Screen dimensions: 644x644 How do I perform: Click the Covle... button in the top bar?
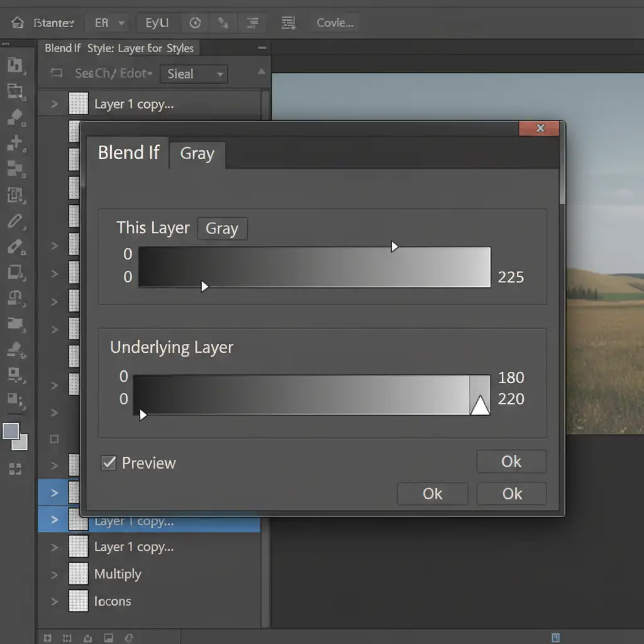335,23
